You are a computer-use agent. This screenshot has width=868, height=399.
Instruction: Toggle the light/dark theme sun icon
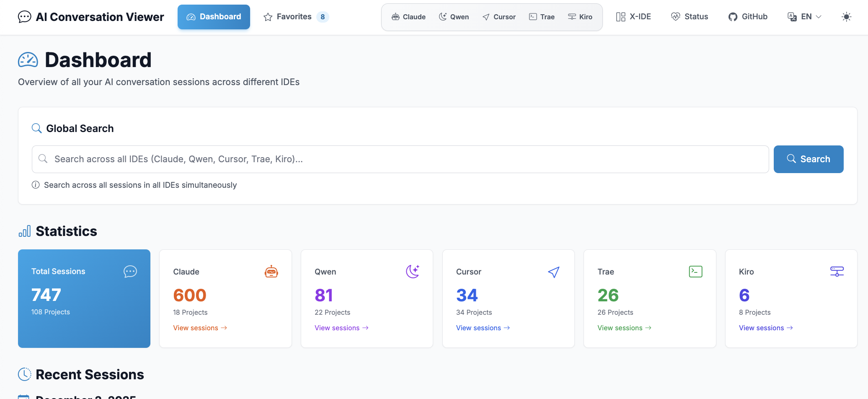click(846, 17)
